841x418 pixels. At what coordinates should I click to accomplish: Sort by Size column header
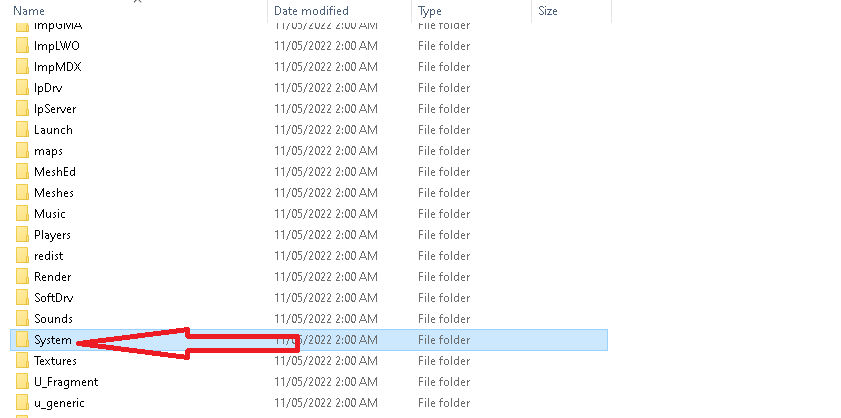(548, 11)
